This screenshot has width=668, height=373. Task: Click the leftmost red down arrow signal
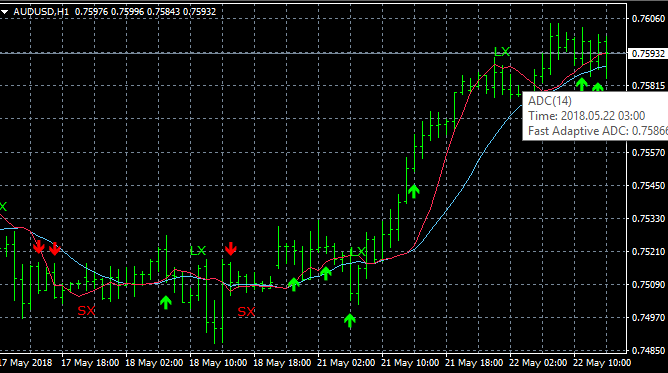39,247
